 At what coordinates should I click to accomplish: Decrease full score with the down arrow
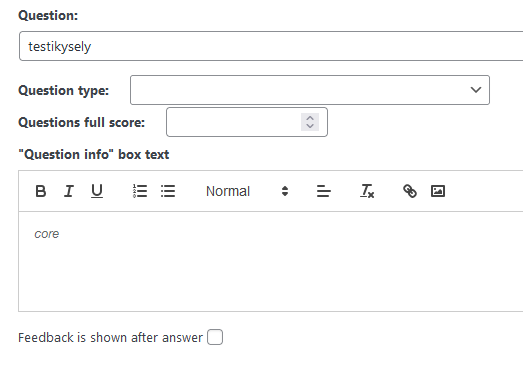tap(310, 126)
